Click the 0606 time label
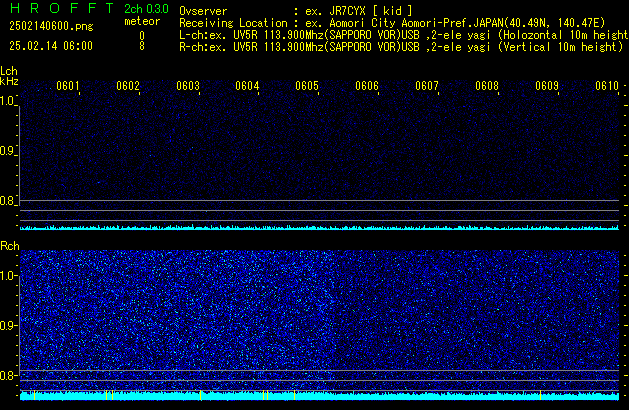Image resolution: width=629 pixels, height=410 pixels. [367, 86]
